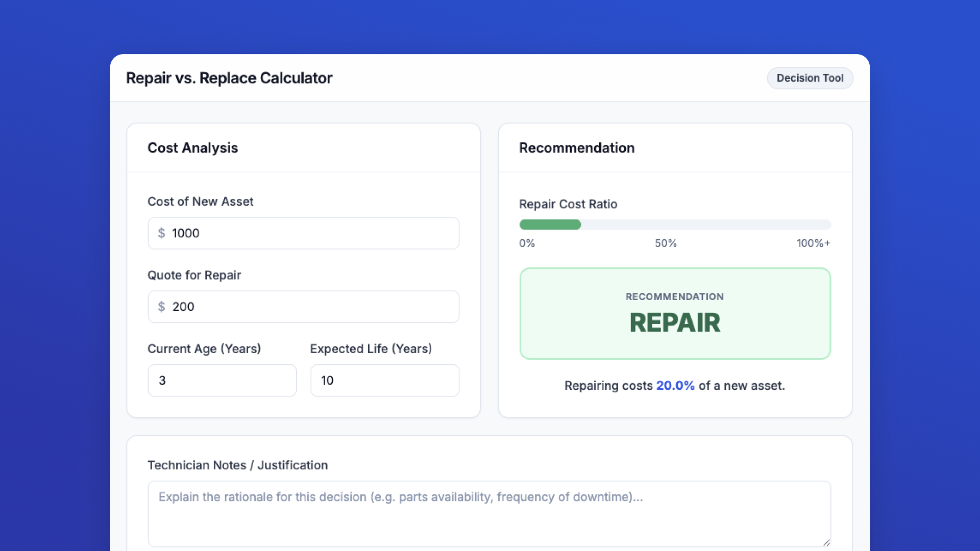
Task: Click the textarea resize handle at bottom right
Action: tap(825, 542)
